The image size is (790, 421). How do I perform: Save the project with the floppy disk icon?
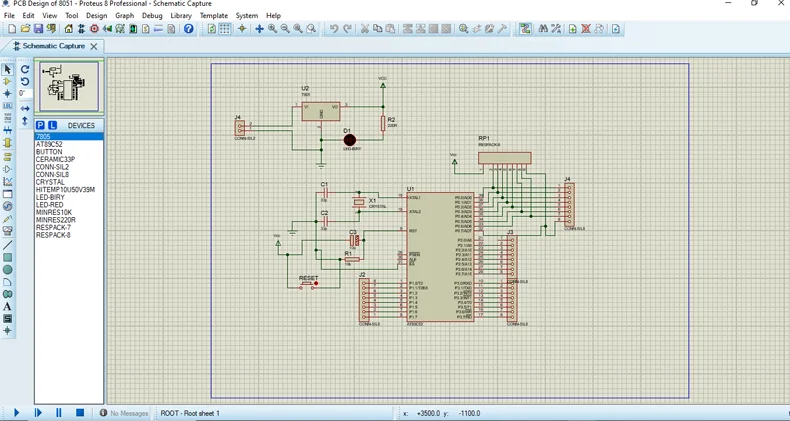[38, 29]
